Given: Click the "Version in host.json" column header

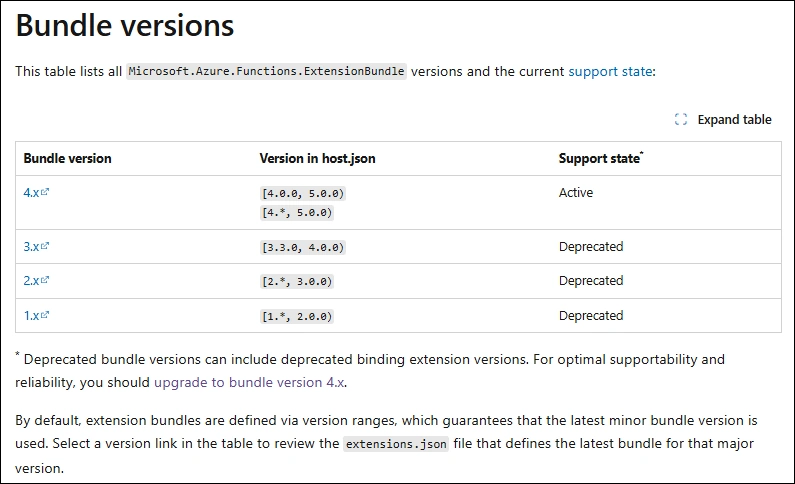Looking at the screenshot, I should (317, 158).
